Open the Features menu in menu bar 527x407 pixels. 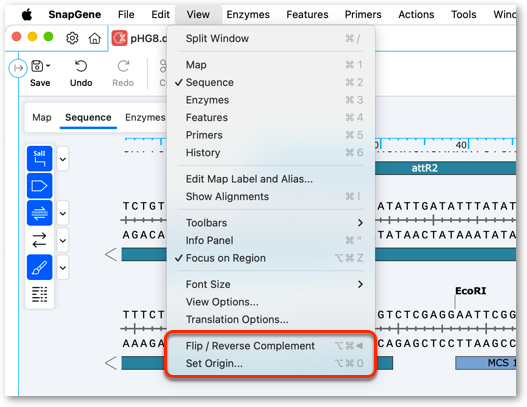click(307, 14)
